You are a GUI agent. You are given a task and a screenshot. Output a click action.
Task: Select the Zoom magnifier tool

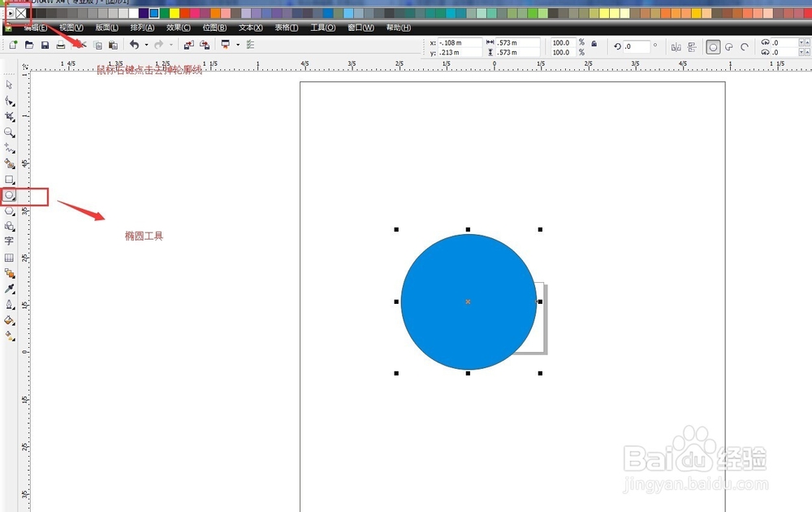(x=9, y=132)
